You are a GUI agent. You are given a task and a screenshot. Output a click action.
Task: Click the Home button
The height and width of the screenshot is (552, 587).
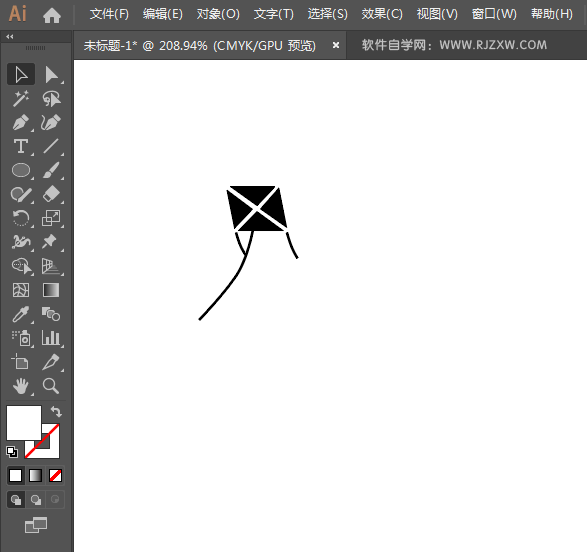52,15
